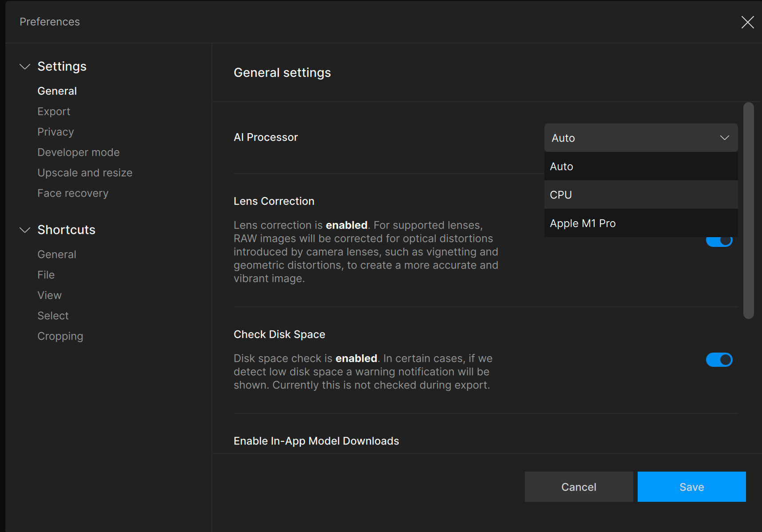This screenshot has width=762, height=532.
Task: Show File shortcuts
Action: [x=46, y=275]
